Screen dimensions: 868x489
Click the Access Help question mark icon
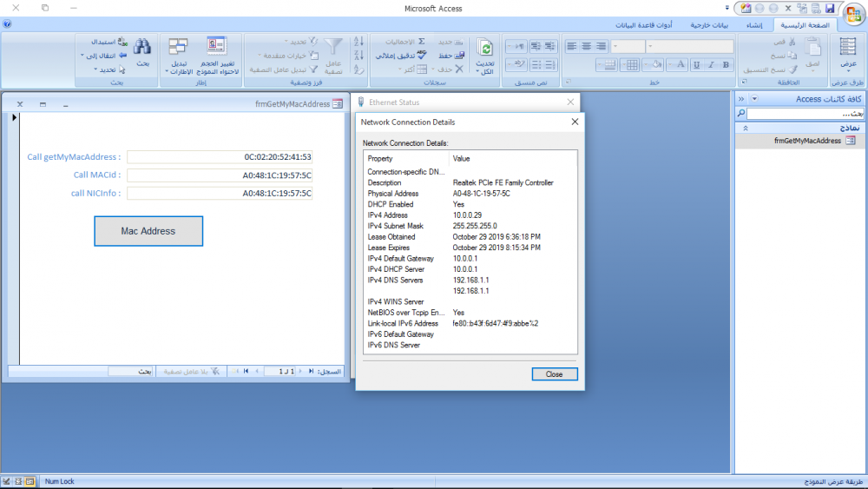pos(7,23)
